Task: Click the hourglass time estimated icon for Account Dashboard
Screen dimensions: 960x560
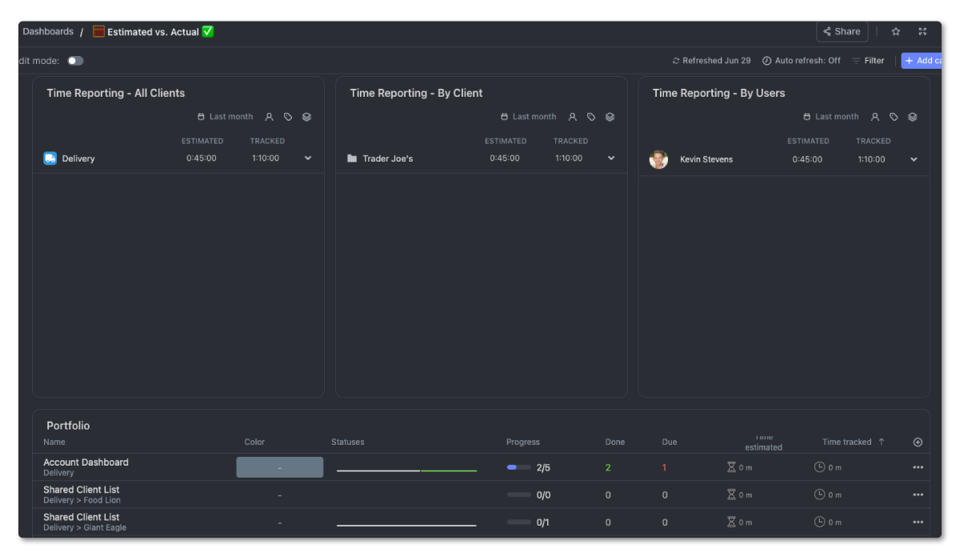Action: click(x=730, y=466)
